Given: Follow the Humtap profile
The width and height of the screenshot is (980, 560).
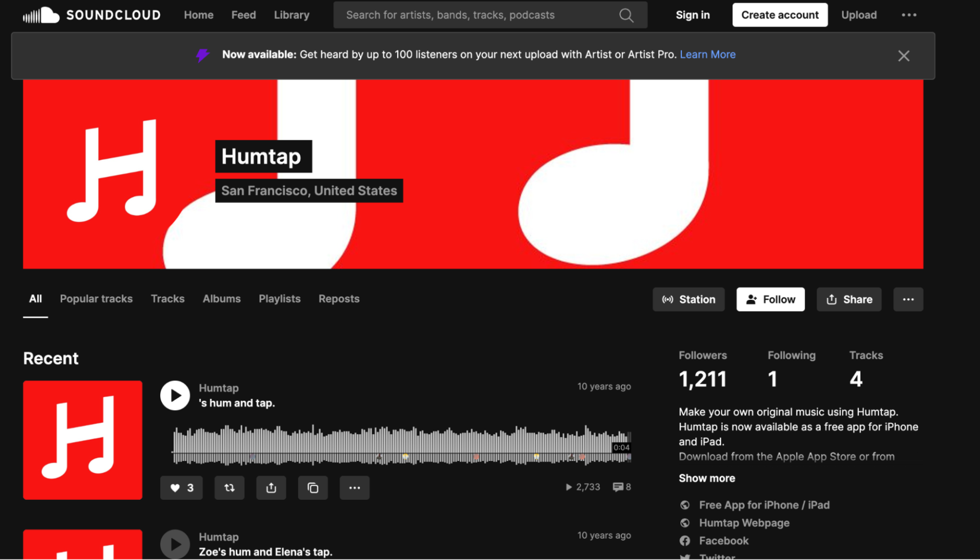Looking at the screenshot, I should pyautogui.click(x=770, y=299).
